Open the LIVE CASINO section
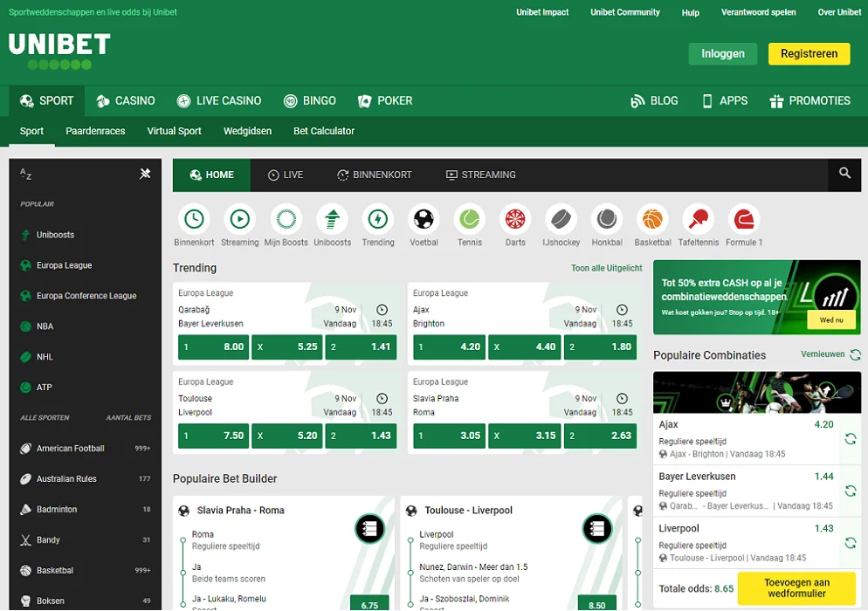 tap(219, 100)
